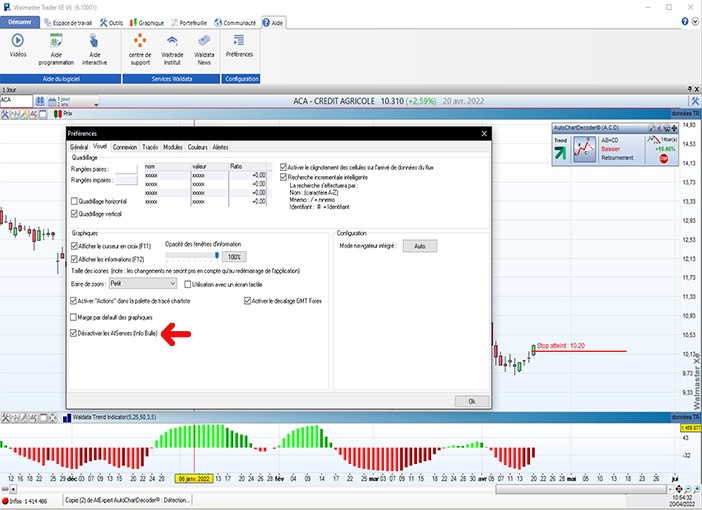This screenshot has height=510, width=702.
Task: Click the blue help question mark icon
Action: [x=685, y=21]
